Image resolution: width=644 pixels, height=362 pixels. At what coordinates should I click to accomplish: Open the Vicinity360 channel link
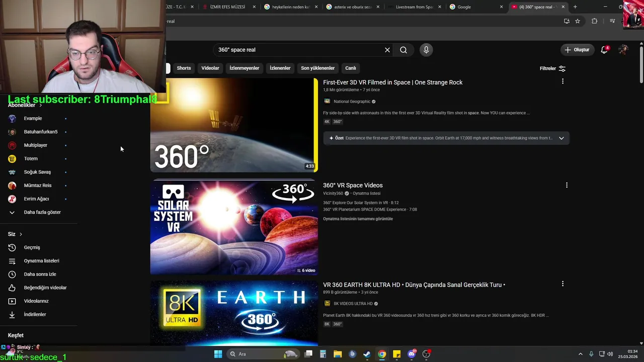(333, 194)
